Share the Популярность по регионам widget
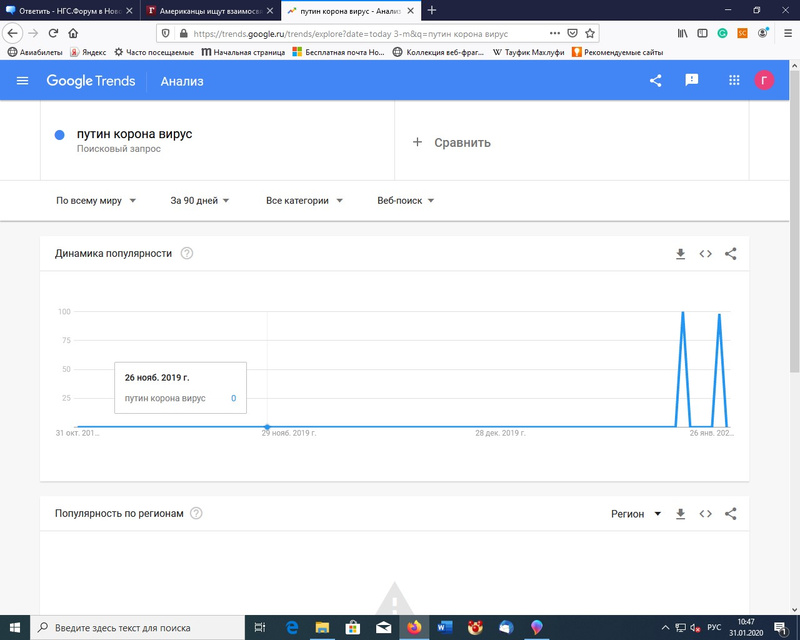This screenshot has width=800, height=640. [731, 514]
